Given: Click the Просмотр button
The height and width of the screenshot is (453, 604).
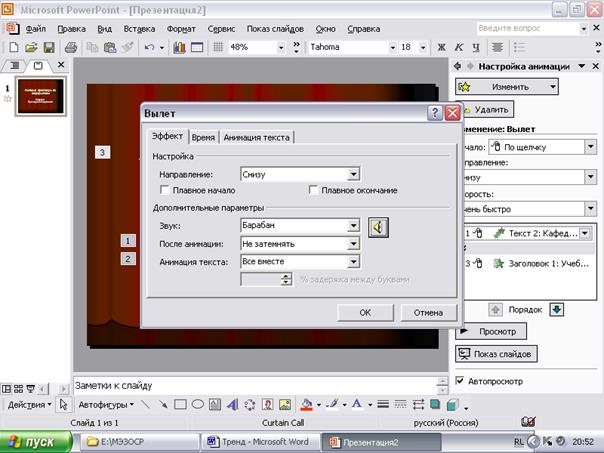Looking at the screenshot, I should click(x=490, y=331).
